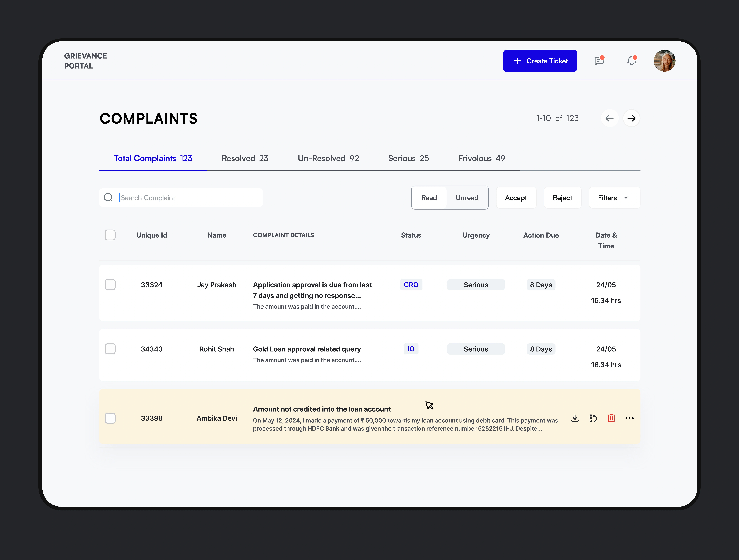Open the Serious complaints tab
739x560 pixels.
pos(408,158)
